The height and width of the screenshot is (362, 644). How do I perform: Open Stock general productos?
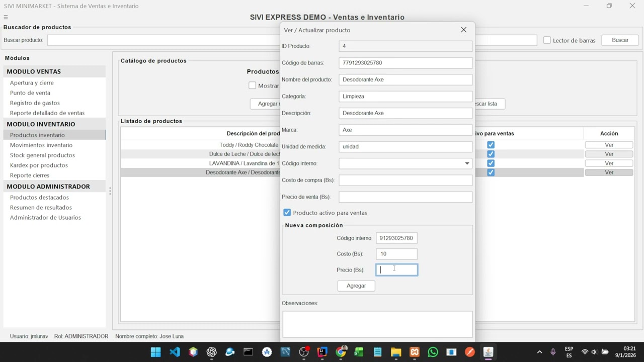(42, 155)
